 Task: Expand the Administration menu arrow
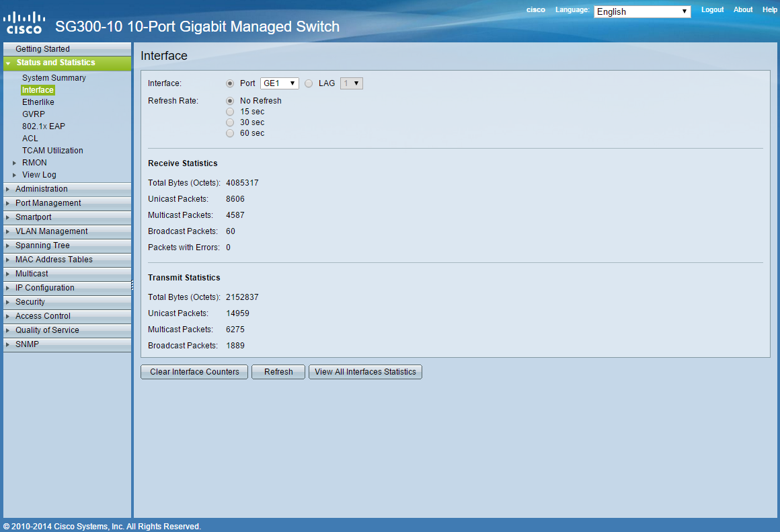point(7,189)
